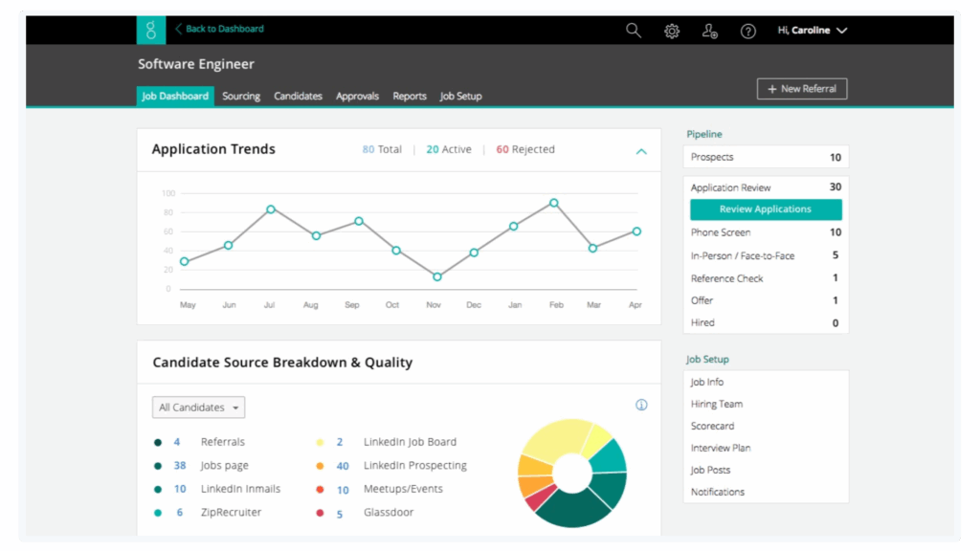
Task: Switch to the Sourcing tab
Action: click(241, 96)
